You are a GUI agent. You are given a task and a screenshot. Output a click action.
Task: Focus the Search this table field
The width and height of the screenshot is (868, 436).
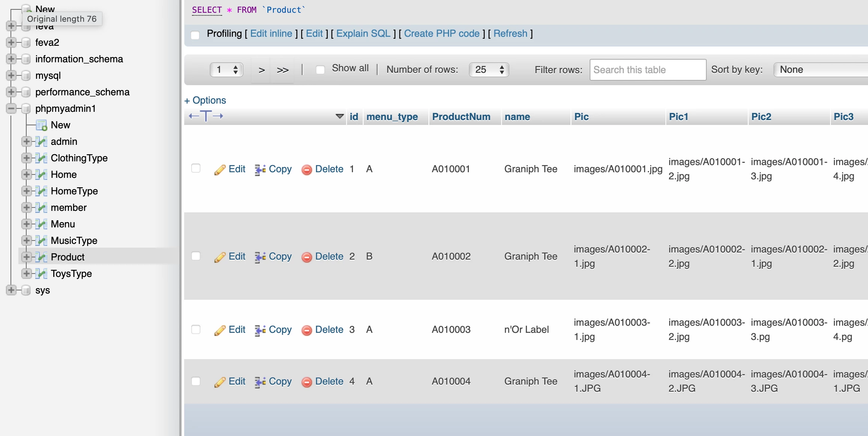pos(647,70)
